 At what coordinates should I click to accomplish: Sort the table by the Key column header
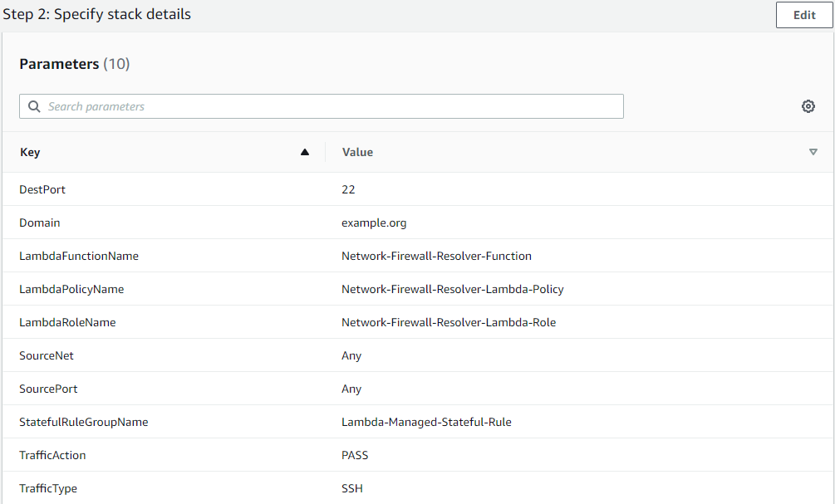pos(30,152)
